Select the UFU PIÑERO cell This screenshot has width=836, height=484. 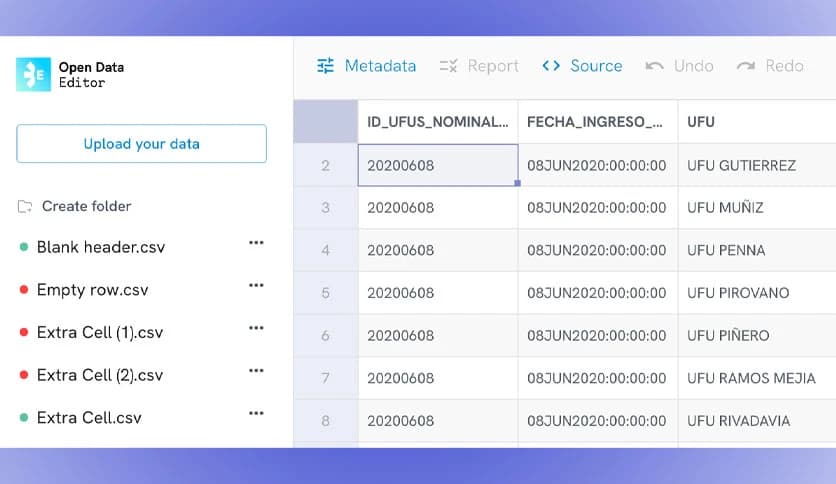757,336
